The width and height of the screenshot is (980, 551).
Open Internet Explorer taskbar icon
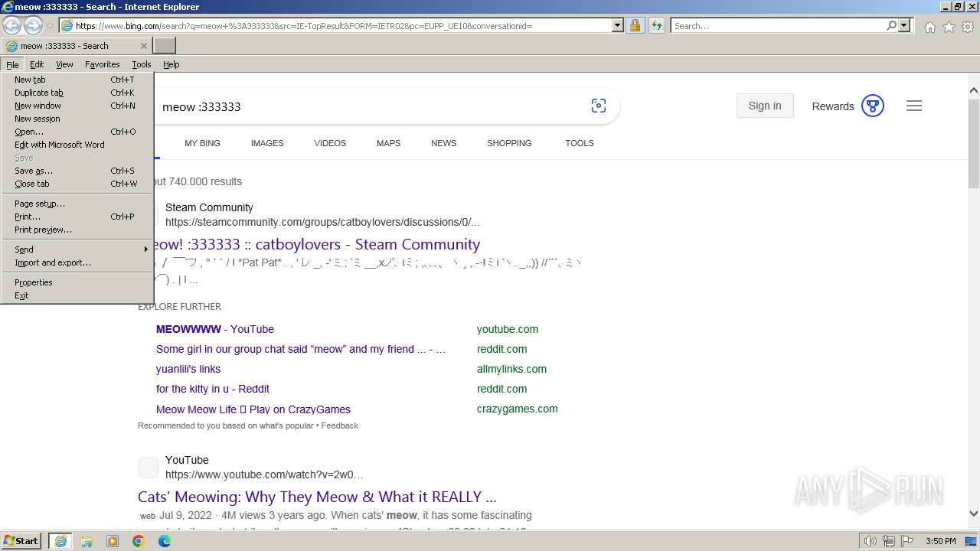(60, 541)
